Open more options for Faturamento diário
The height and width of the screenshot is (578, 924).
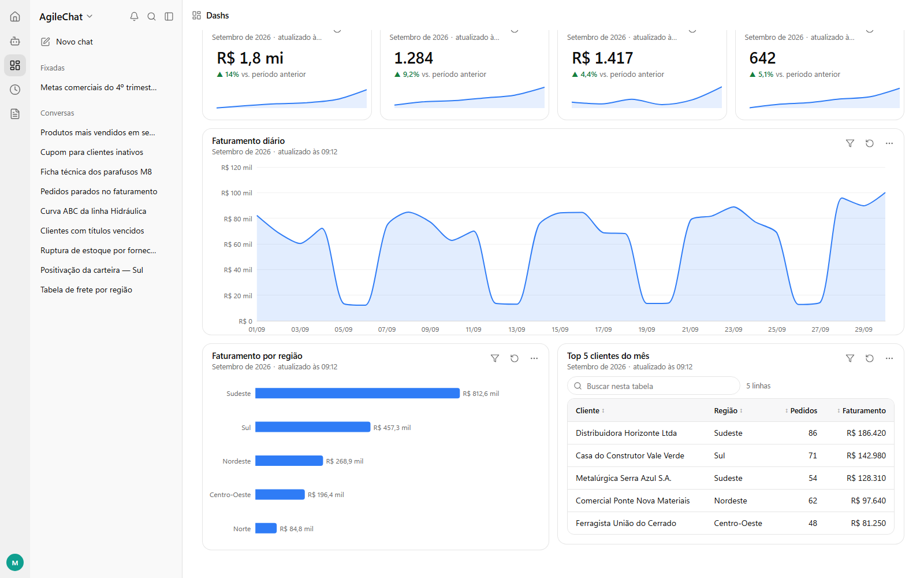(x=889, y=143)
